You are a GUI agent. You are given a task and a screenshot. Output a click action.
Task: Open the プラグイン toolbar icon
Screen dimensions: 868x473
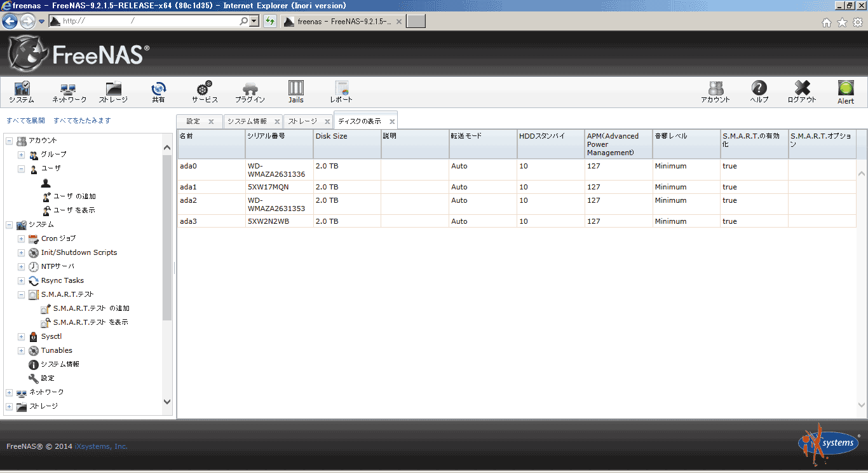250,92
